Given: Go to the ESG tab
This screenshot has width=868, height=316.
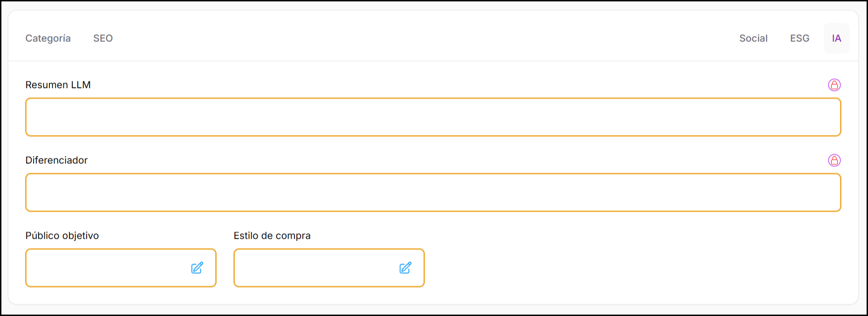Looking at the screenshot, I should tap(800, 38).
